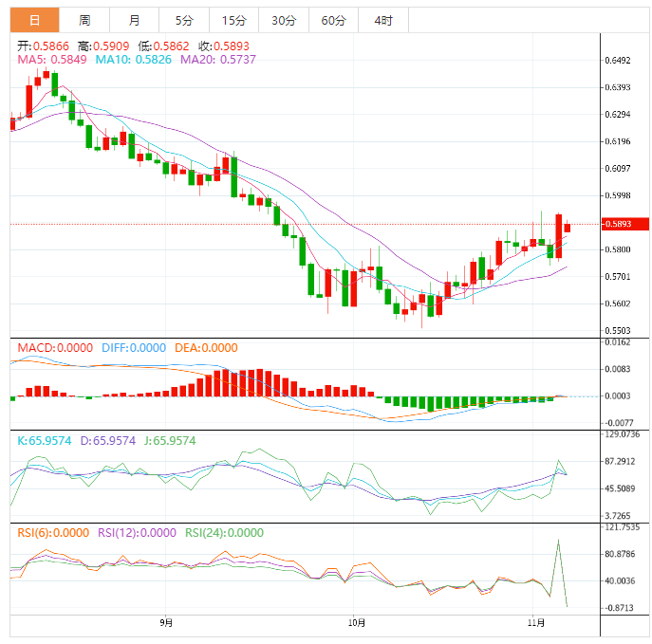Screen dimensions: 652x644
Task: Click the 0.5602 price axis label
Action: click(618, 304)
